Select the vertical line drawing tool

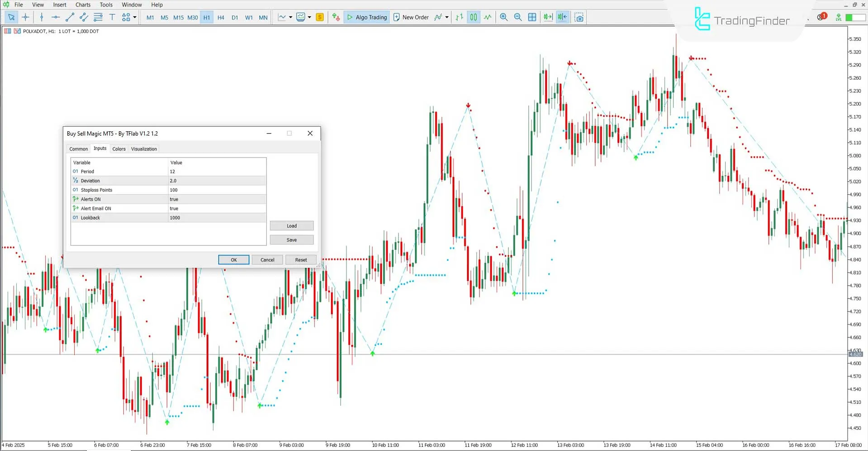[42, 17]
